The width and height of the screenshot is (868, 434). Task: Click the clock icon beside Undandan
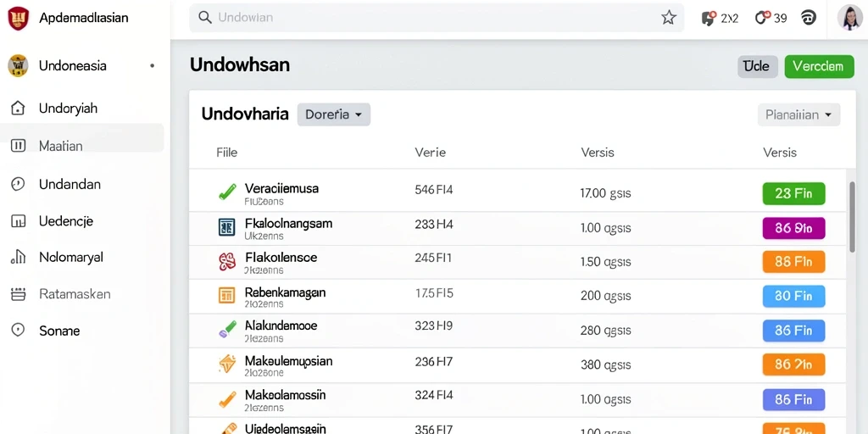pos(19,184)
